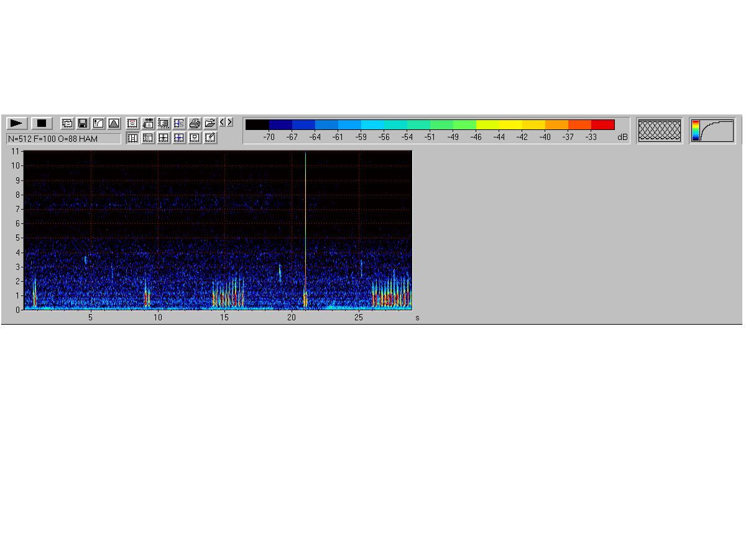Open the color table curve editor
756x543 pixels.
pos(712,131)
